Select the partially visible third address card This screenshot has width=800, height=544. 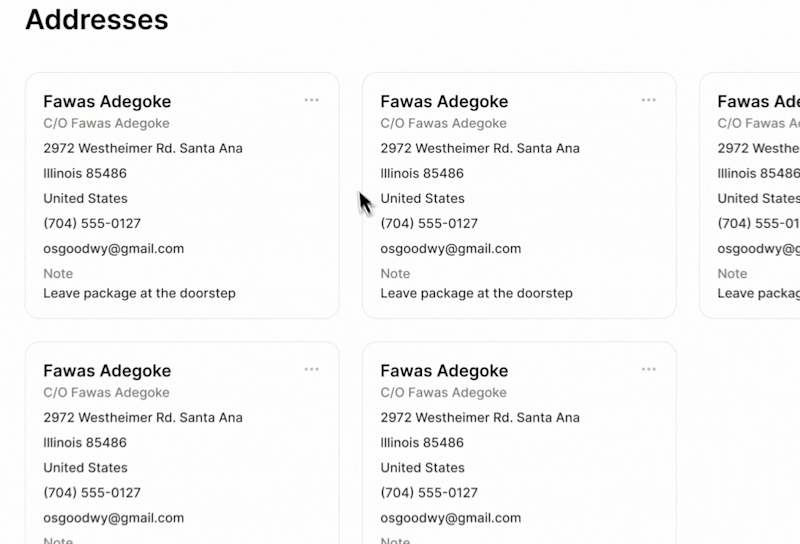[750, 195]
